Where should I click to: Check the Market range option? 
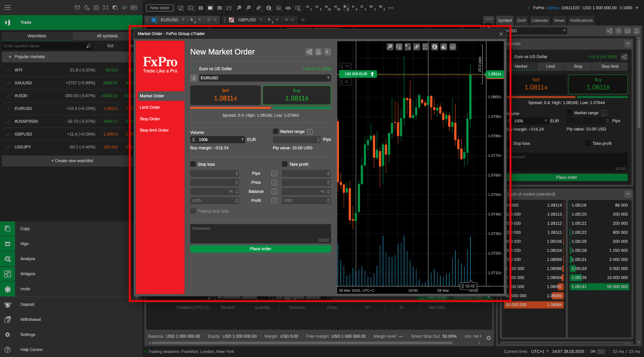(x=275, y=132)
